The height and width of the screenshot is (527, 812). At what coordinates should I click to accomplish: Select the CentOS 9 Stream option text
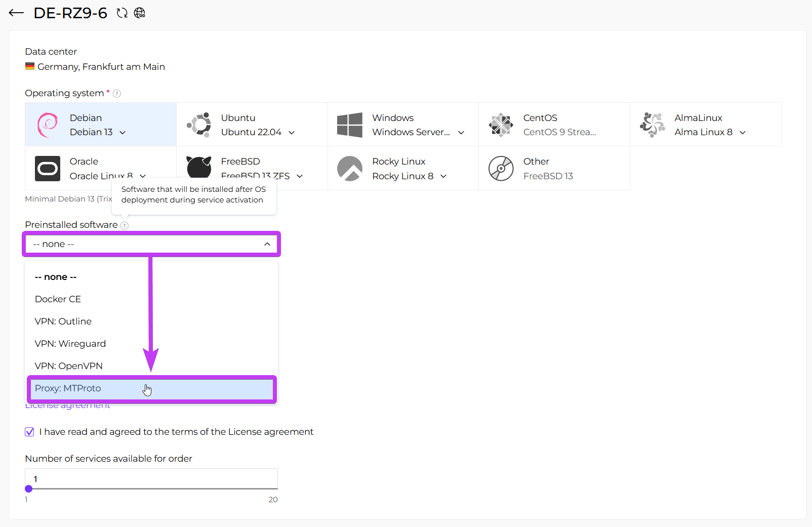point(559,132)
